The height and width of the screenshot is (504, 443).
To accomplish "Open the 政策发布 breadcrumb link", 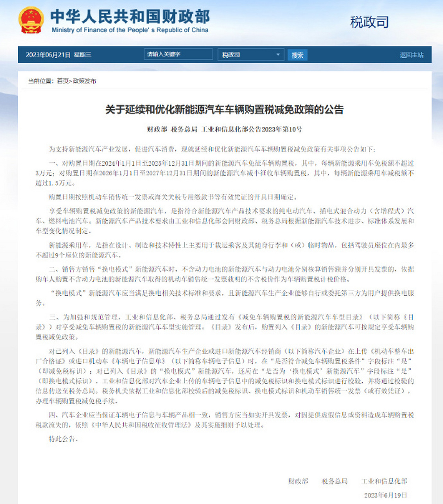I will 84,81.
